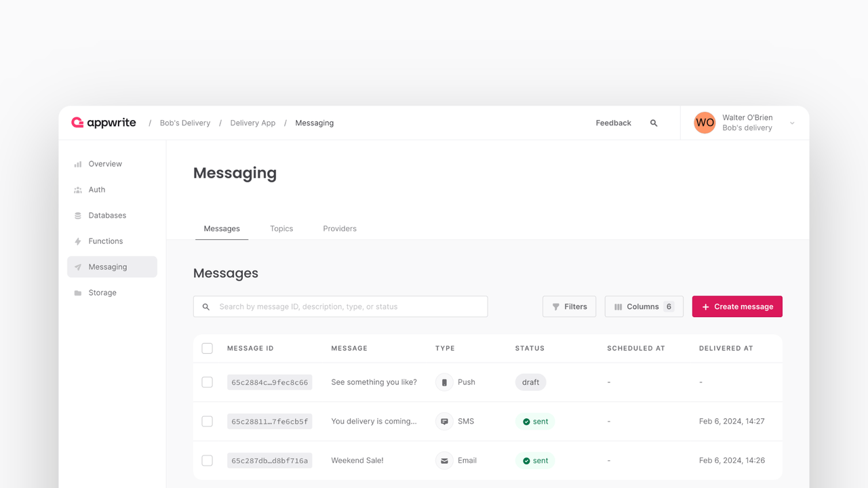The image size is (868, 488).
Task: Open the Columns selector dropdown
Action: 644,306
